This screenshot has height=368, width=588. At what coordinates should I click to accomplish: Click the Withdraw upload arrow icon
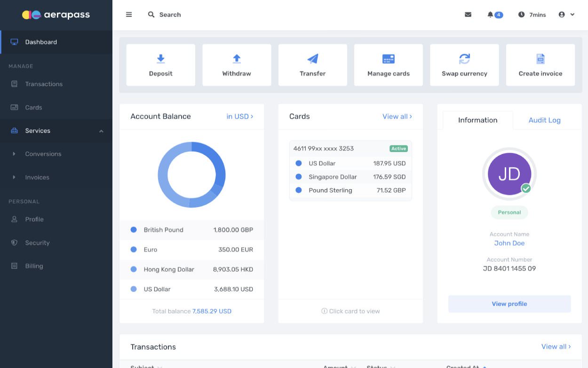237,59
